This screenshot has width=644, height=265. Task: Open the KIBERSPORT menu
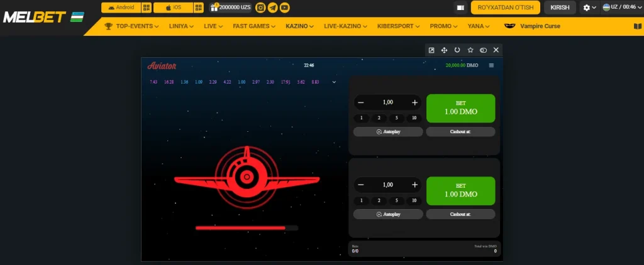pos(398,26)
